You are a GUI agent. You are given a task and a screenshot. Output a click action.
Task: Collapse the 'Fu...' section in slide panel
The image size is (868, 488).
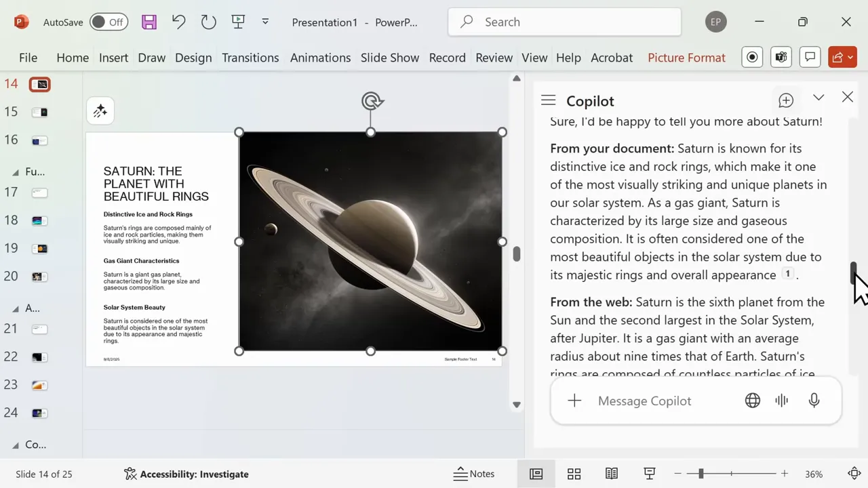coord(16,172)
